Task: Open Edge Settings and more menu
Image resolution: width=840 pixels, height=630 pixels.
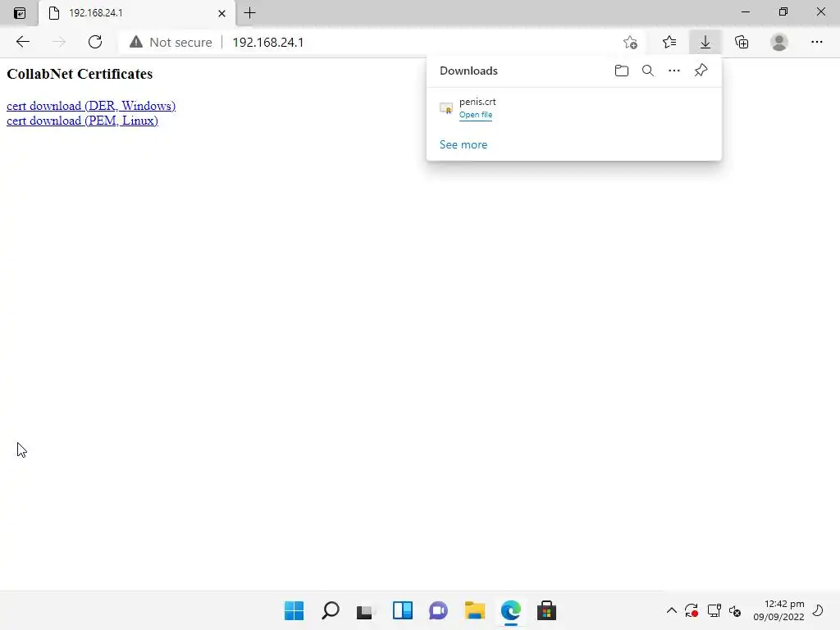Action: pos(816,42)
